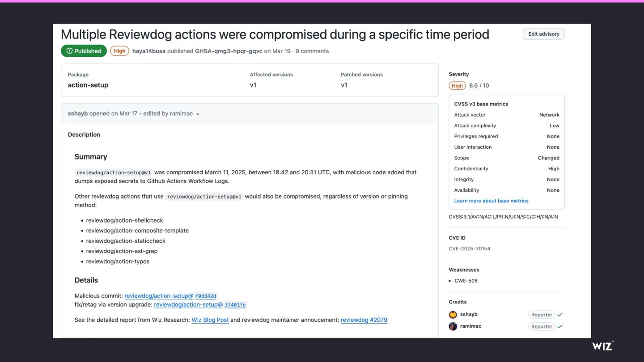
Task: Click the Edit advisory button
Action: coord(544,34)
